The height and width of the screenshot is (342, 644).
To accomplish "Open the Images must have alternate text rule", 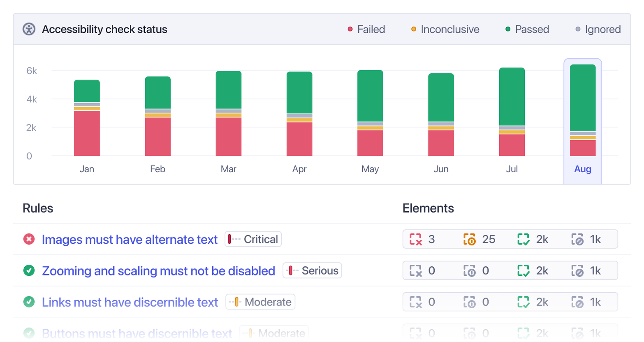I will point(129,240).
